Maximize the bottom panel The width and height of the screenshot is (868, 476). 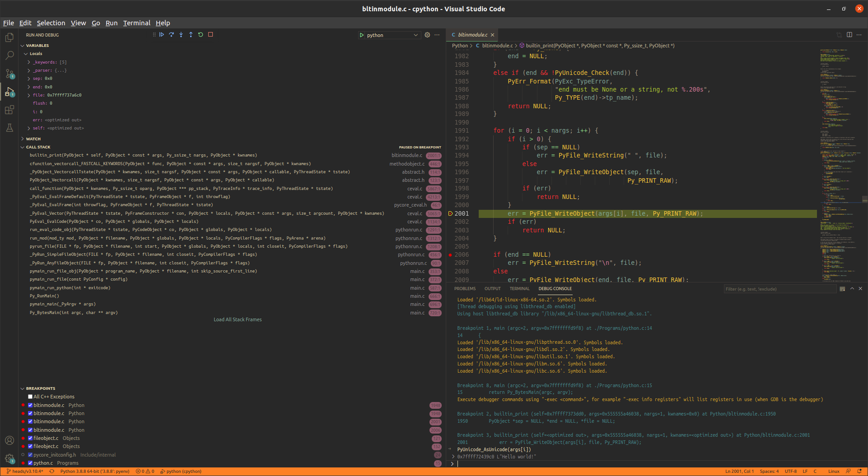click(852, 289)
